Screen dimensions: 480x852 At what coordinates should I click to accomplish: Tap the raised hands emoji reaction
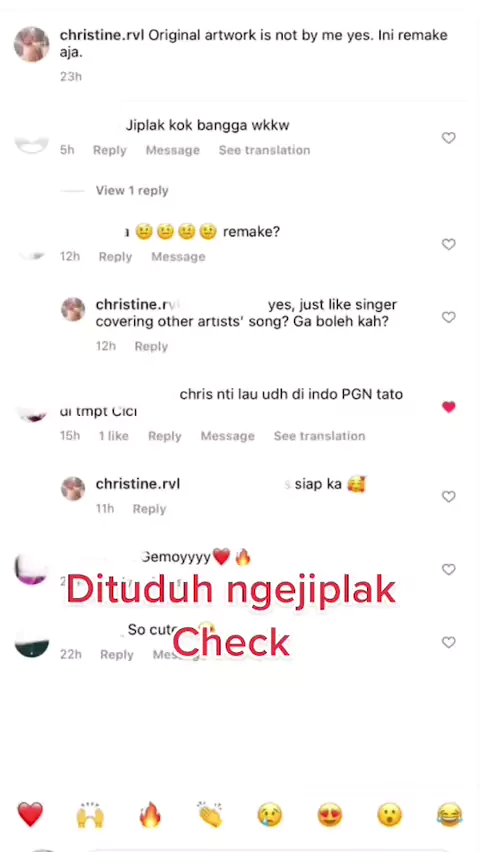(90, 815)
